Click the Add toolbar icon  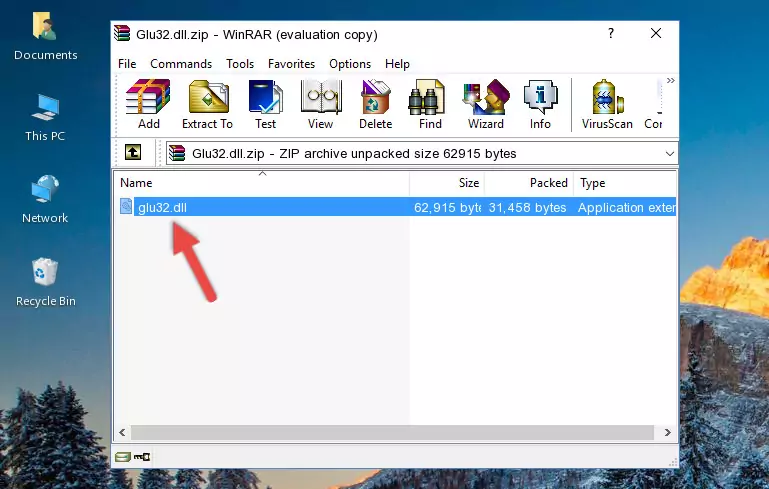pos(148,104)
